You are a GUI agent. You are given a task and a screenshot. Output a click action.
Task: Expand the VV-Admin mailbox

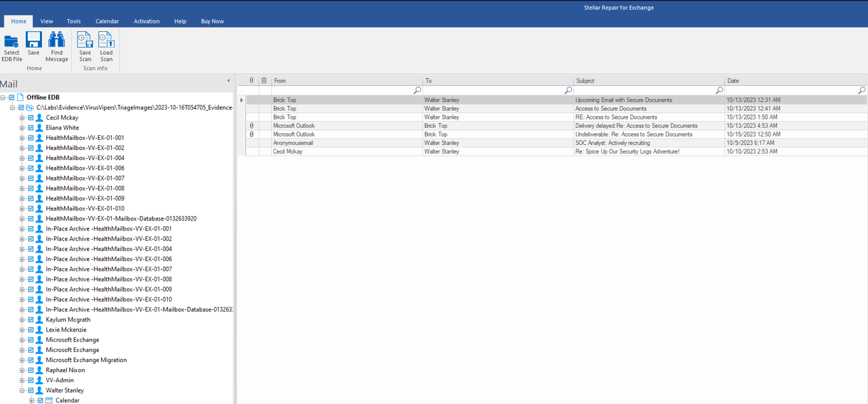point(22,380)
